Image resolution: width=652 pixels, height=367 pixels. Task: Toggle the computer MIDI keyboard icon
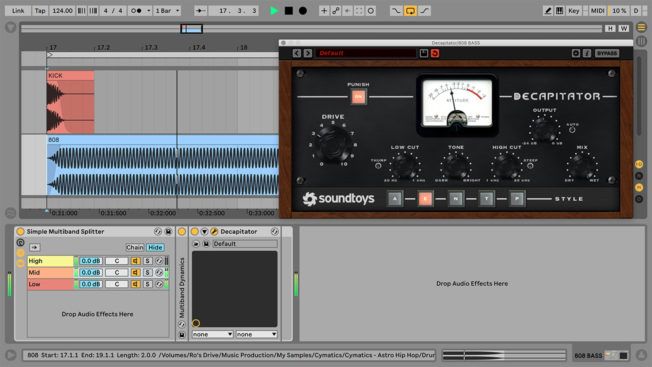[x=560, y=11]
